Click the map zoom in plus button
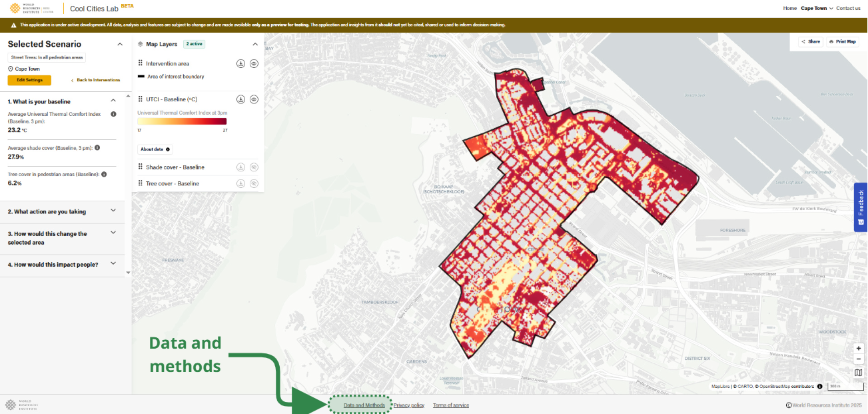Viewport: 868px width, 414px height. click(x=859, y=349)
